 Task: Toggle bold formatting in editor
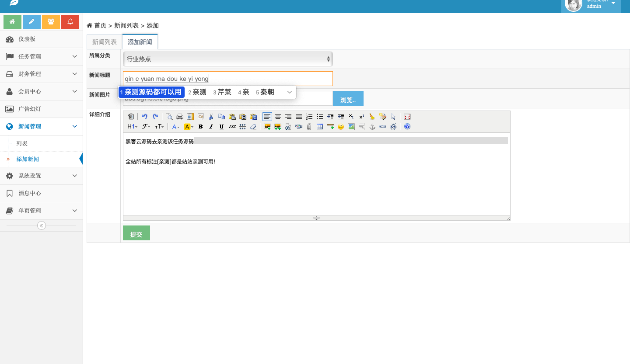[200, 127]
